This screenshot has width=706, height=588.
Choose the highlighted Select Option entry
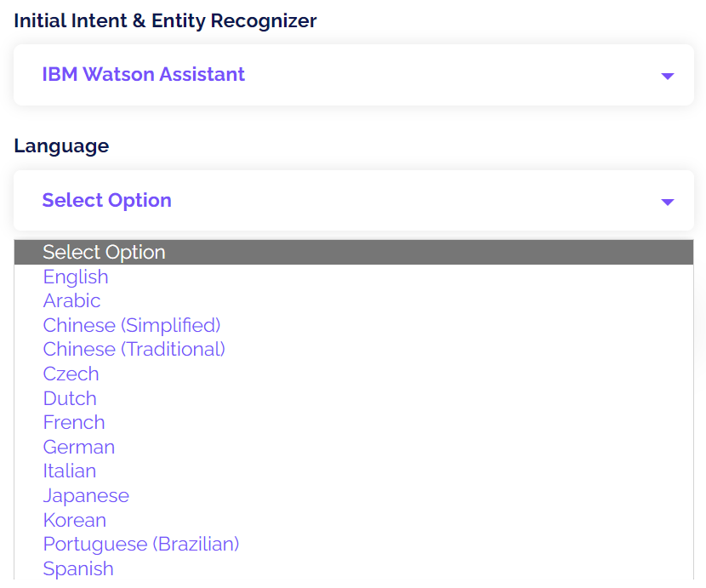[x=104, y=252]
